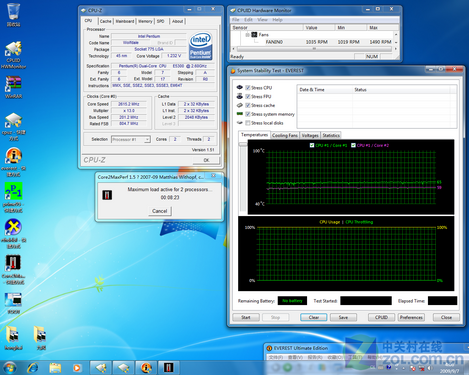
Task: Open the SPD tab in CPU-Z
Action: click(161, 21)
